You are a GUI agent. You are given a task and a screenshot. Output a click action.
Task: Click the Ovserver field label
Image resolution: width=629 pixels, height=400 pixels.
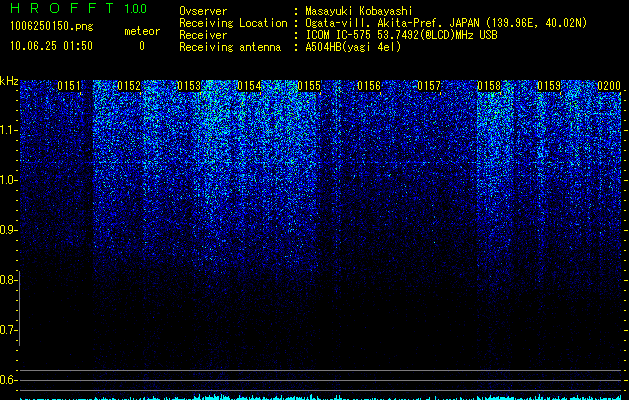[203, 11]
